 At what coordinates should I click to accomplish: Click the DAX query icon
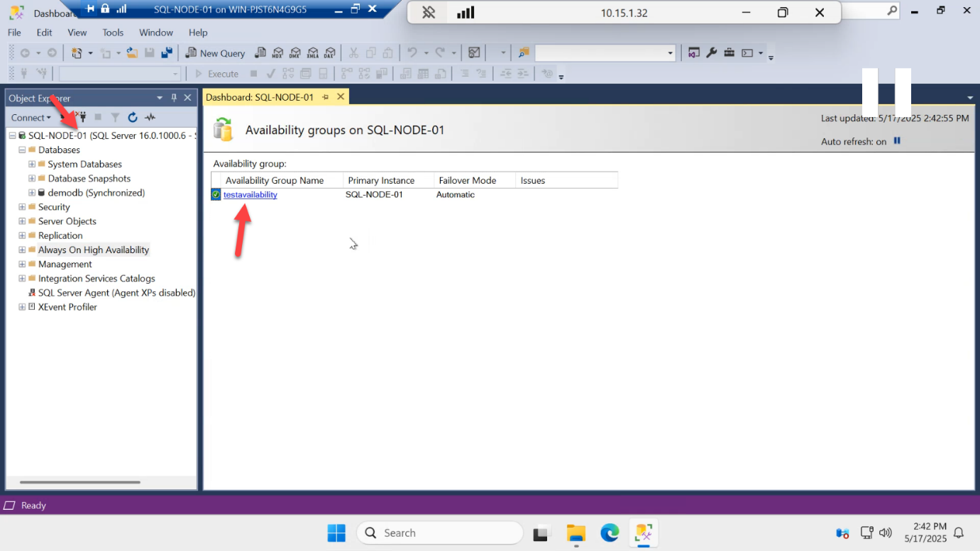click(x=329, y=53)
